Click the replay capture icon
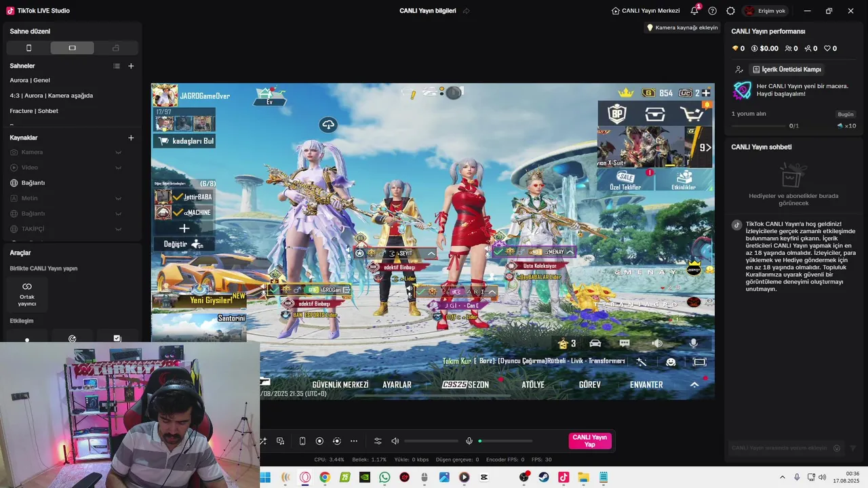This screenshot has width=868, height=488. [337, 441]
